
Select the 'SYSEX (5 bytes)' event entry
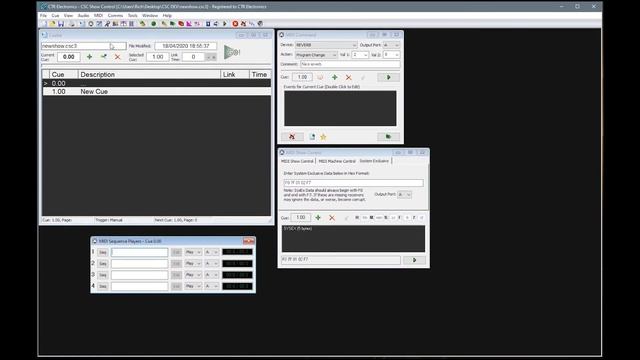[x=298, y=229]
